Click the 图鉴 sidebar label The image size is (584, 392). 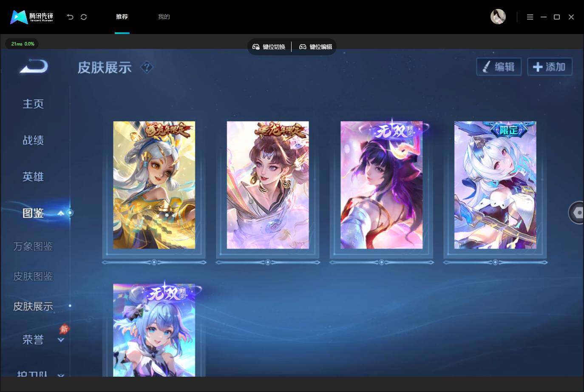point(33,213)
